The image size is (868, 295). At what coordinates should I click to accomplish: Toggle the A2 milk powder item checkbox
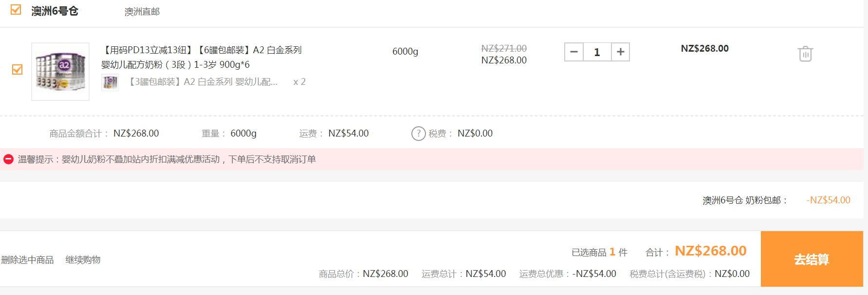(x=18, y=70)
